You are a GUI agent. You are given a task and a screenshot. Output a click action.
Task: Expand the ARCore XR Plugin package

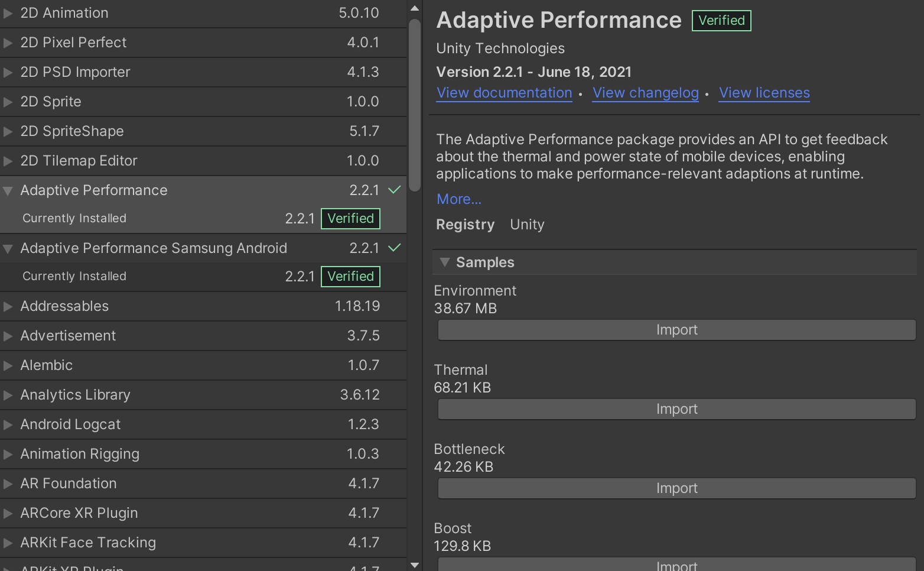click(8, 513)
